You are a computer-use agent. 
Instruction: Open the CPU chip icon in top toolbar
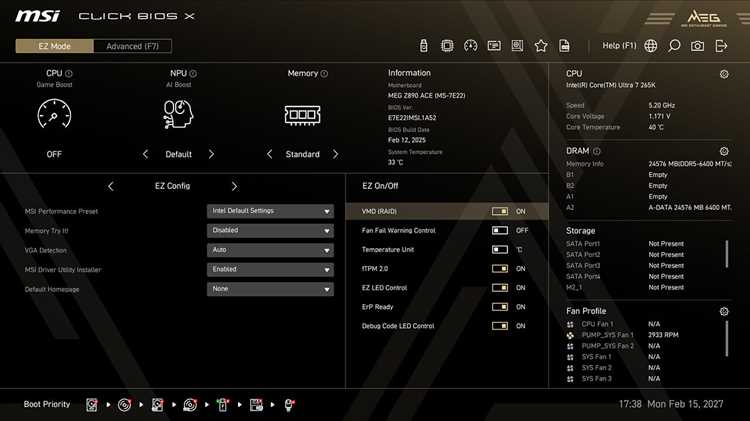point(447,45)
